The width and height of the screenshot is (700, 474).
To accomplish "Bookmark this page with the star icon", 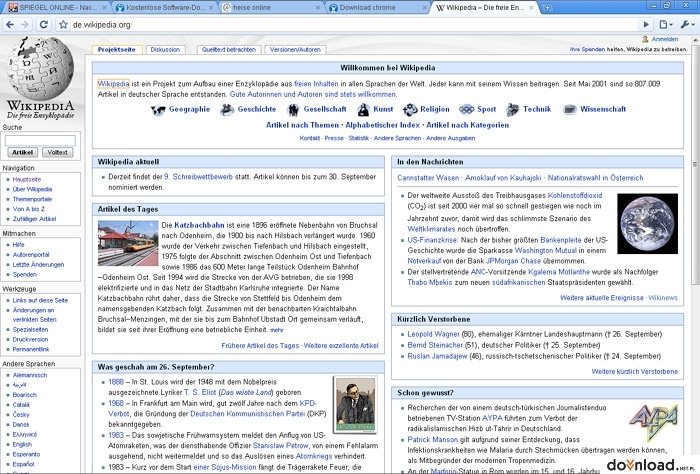I will [x=63, y=25].
